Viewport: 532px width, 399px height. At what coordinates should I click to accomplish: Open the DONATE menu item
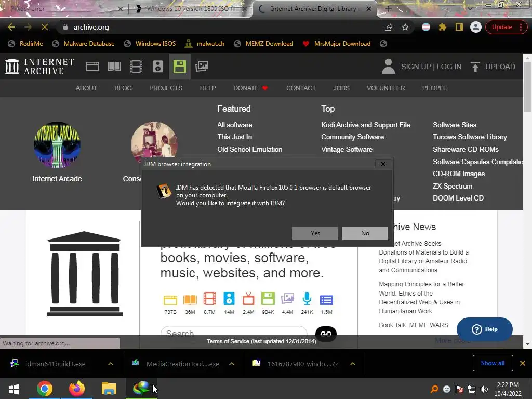click(250, 88)
